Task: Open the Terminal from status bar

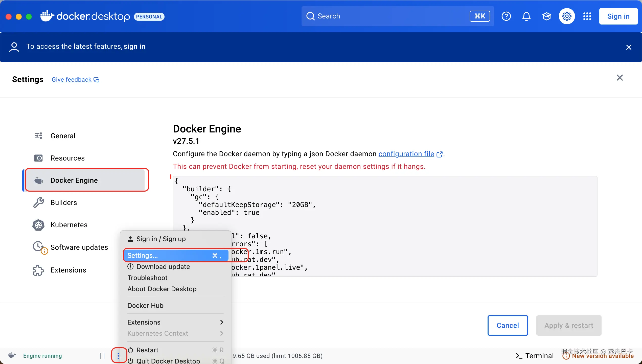Action: click(x=535, y=356)
